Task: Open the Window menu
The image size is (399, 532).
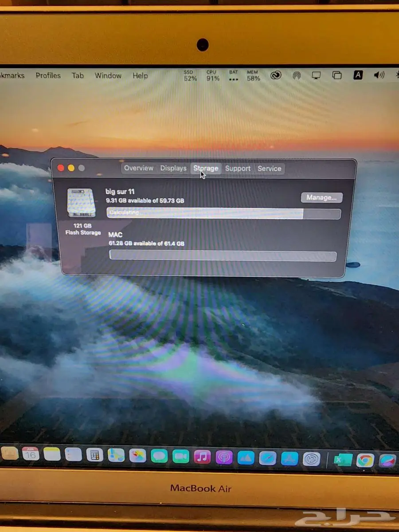Action: coord(108,75)
